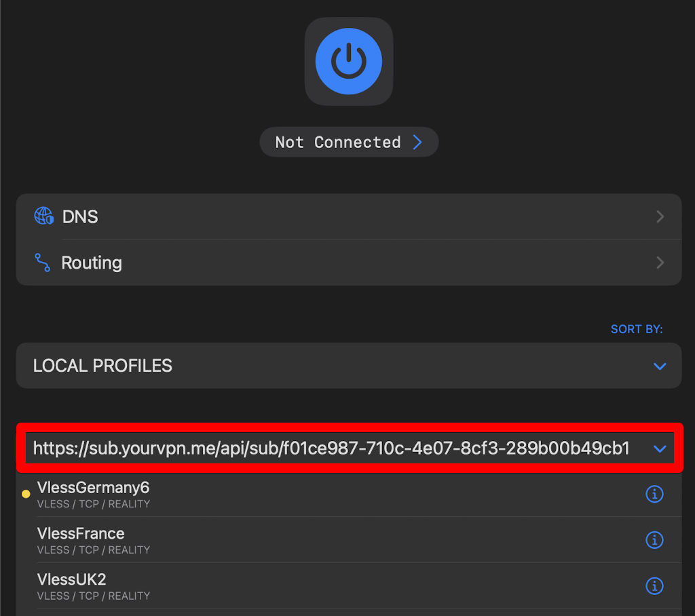Click the DNS globe shield icon
This screenshot has width=695, height=616.
tap(43, 216)
